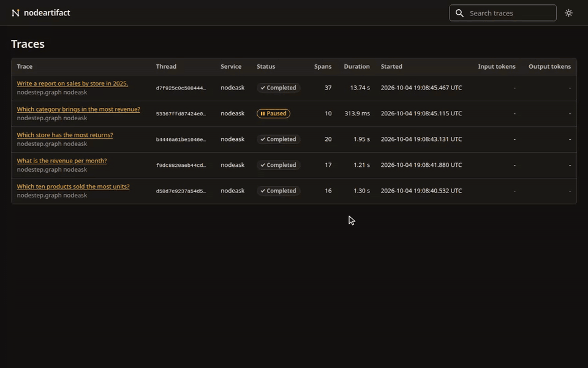
Task: Click Completed badge in revenue per month row
Action: pyautogui.click(x=278, y=165)
